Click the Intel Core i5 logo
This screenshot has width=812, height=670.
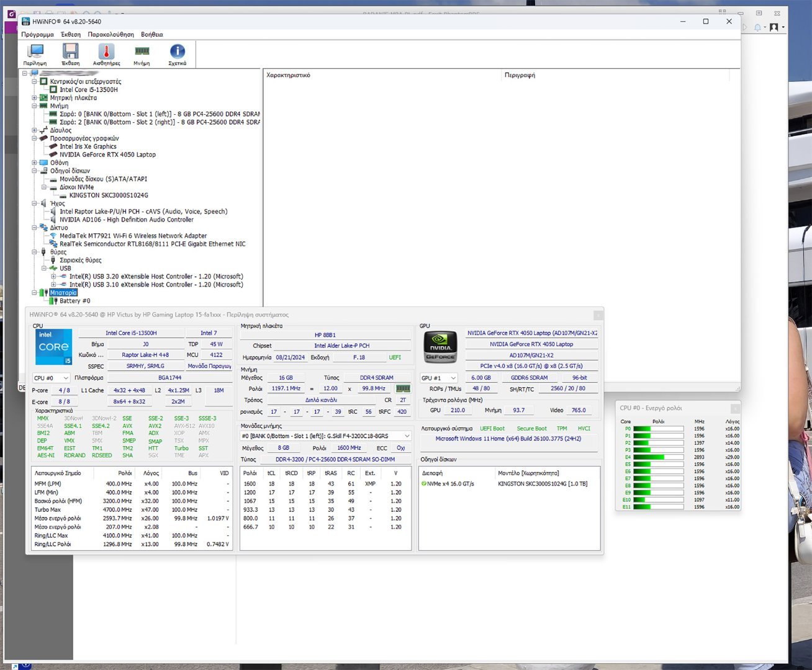click(53, 347)
